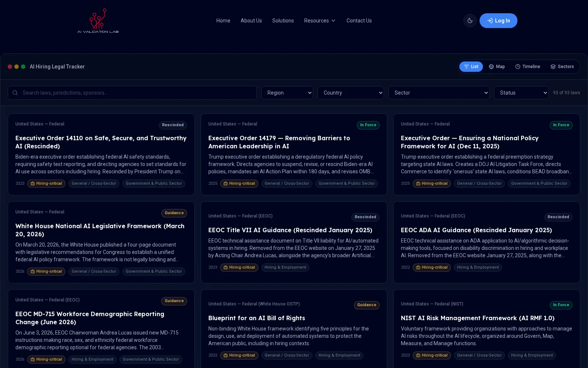Click Hiring & Employment tag on EEOC Title VII
The height and width of the screenshot is (368, 588).
pyautogui.click(x=285, y=268)
